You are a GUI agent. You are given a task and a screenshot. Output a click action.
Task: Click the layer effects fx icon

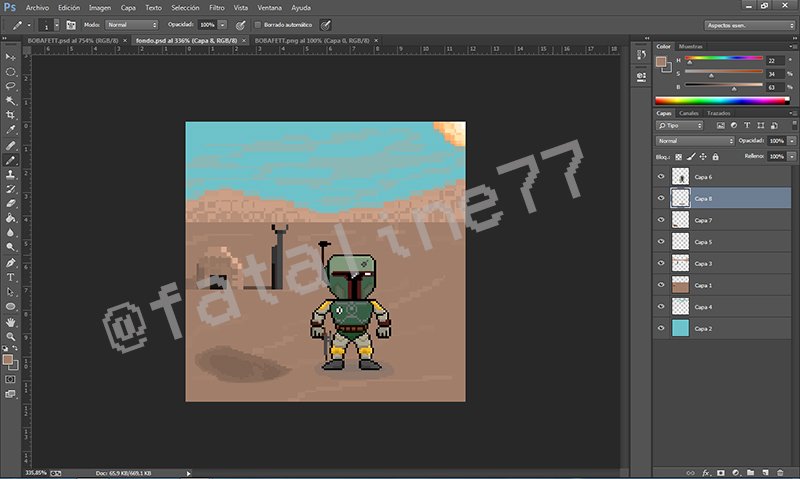click(x=706, y=473)
